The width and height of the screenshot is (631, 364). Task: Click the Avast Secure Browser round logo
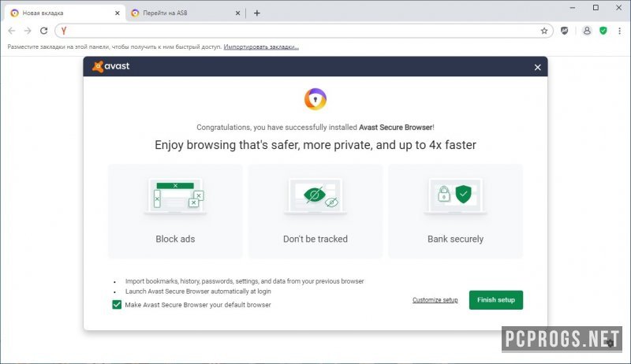click(315, 99)
